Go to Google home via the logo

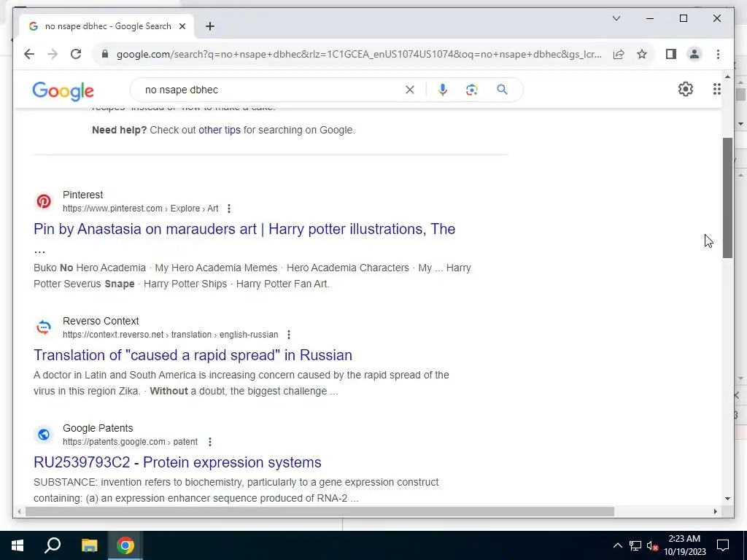[x=63, y=90]
